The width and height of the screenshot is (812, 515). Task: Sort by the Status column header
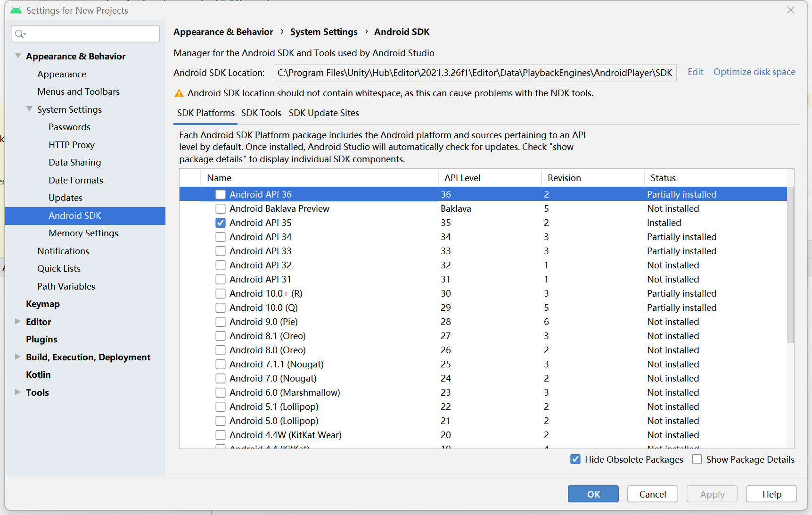point(716,178)
